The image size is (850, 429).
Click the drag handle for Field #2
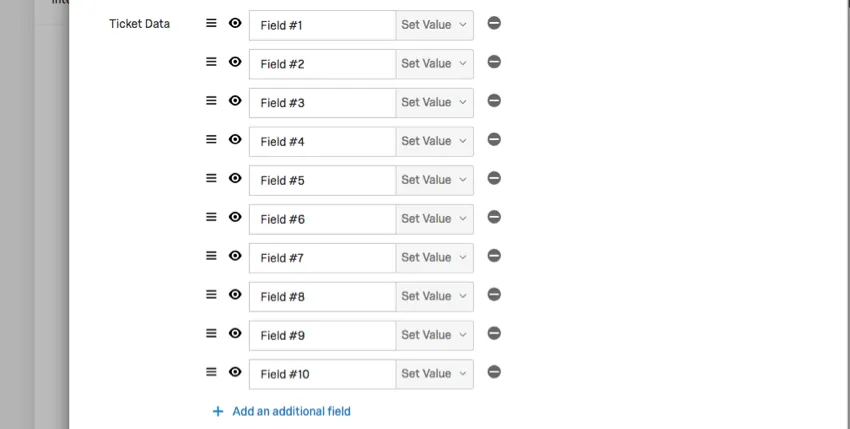pos(211,62)
